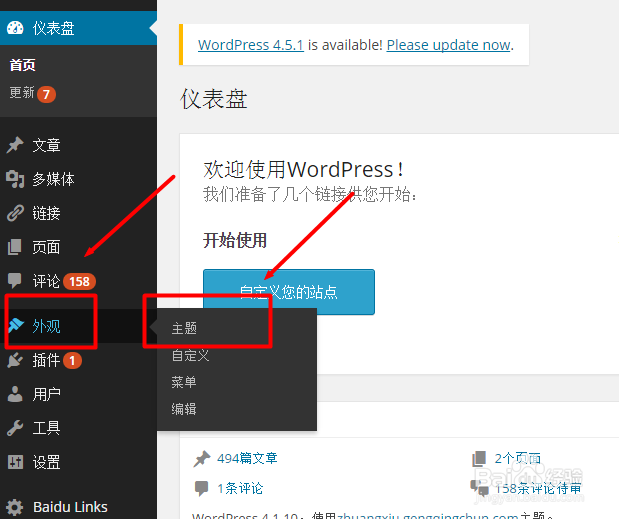Follow the WordPress 4.5.1 link
The image size is (619, 519).
251,45
